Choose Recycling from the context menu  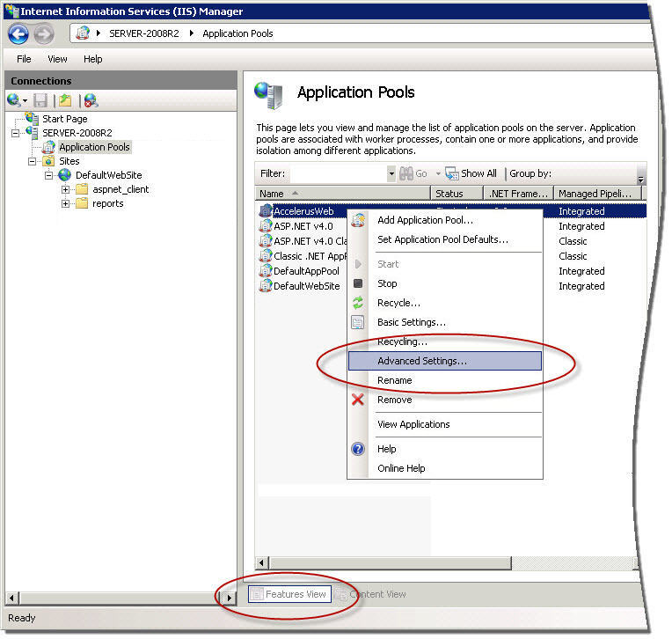tap(444, 342)
